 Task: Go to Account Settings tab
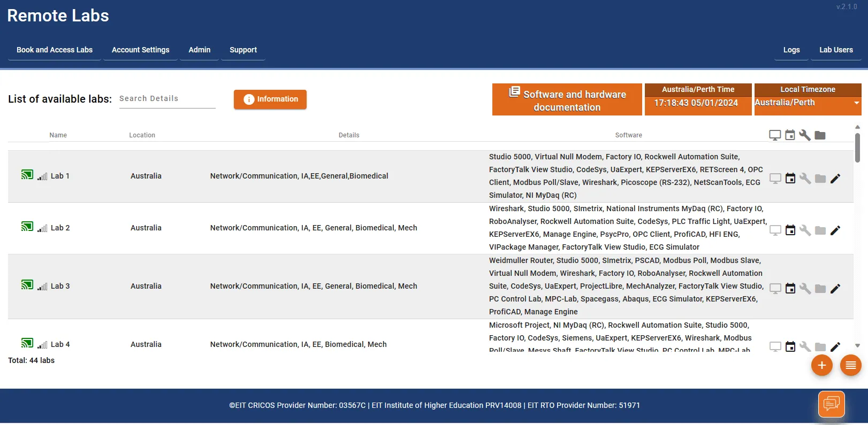point(140,50)
